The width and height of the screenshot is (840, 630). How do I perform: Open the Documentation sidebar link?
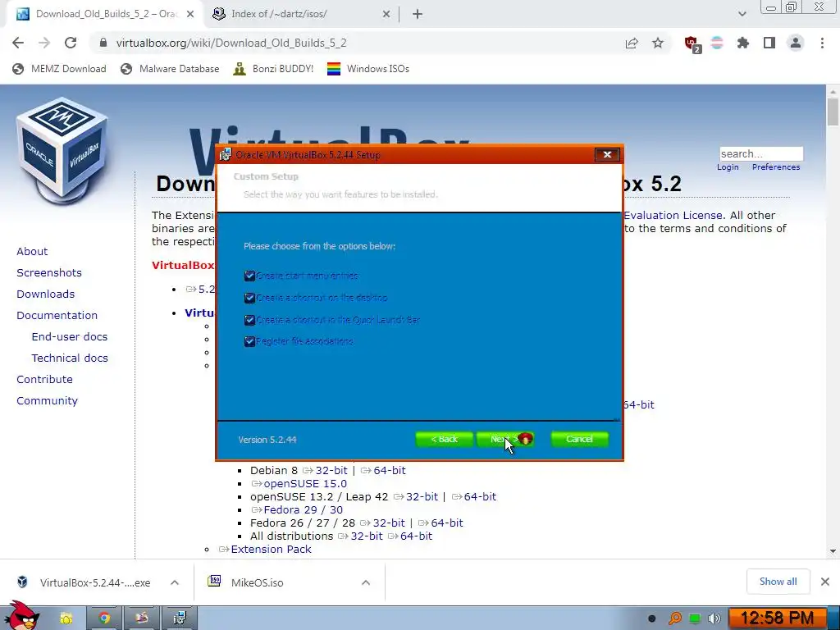[57, 316]
